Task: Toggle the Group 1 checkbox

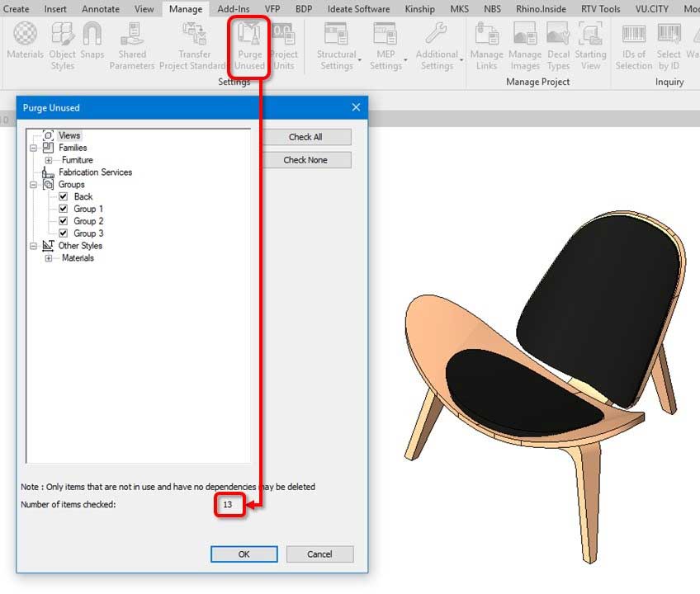Action: [x=64, y=209]
